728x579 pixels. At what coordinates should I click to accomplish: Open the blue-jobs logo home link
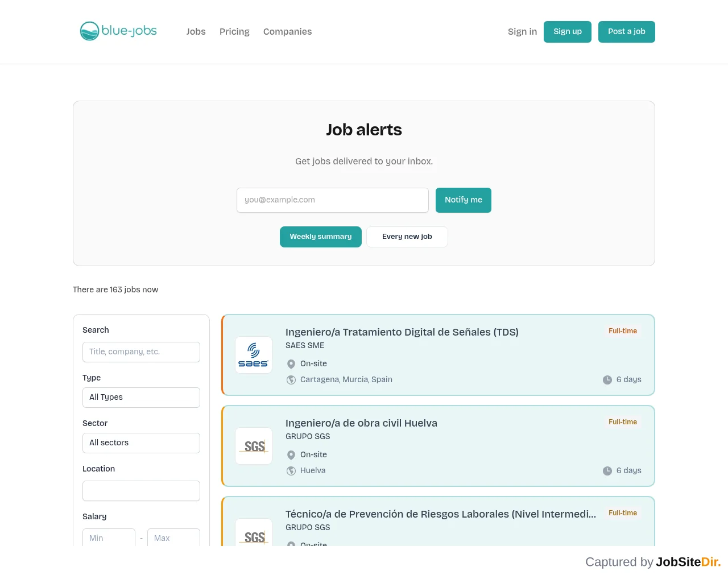pos(118,31)
